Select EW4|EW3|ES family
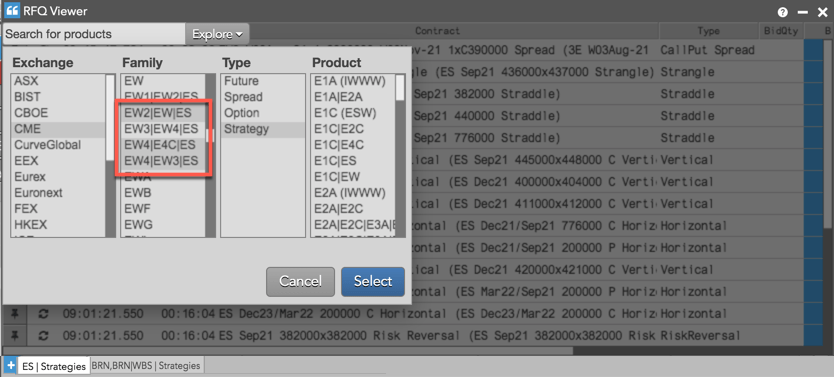Image resolution: width=836 pixels, height=377 pixels. (x=163, y=161)
